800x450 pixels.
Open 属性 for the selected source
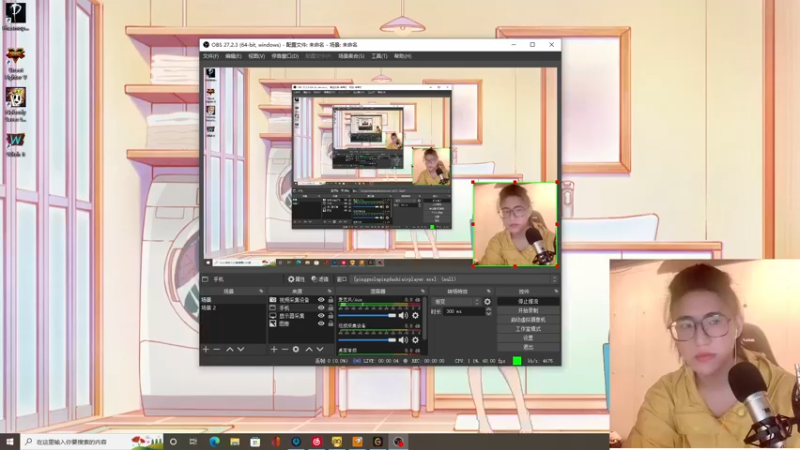[x=296, y=279]
